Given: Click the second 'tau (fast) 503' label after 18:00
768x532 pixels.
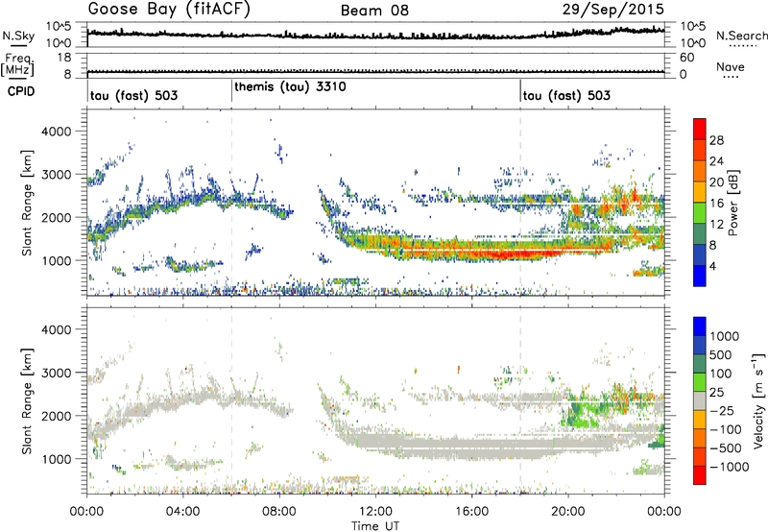Looking at the screenshot, I should (x=566, y=95).
